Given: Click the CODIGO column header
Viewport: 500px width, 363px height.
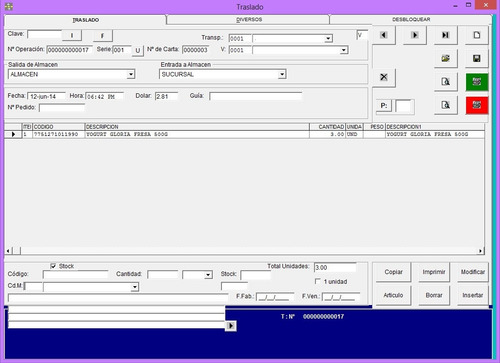Looking at the screenshot, I should tap(59, 127).
